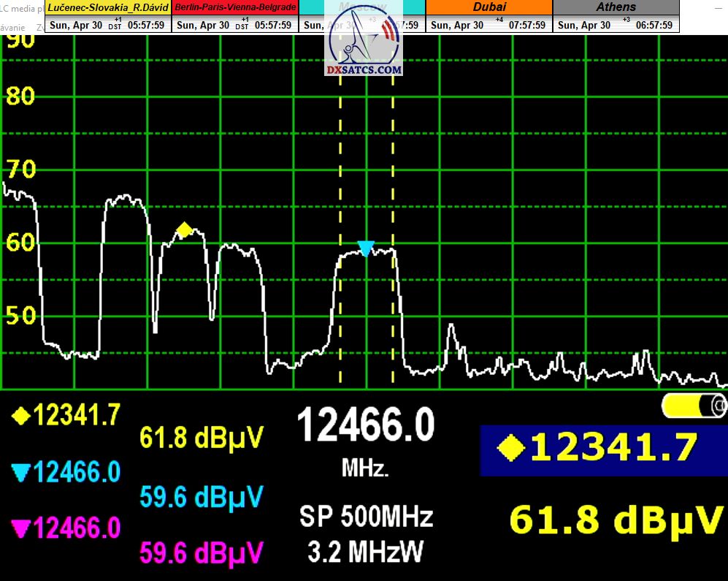Select the Athens clock tab

point(616,7)
